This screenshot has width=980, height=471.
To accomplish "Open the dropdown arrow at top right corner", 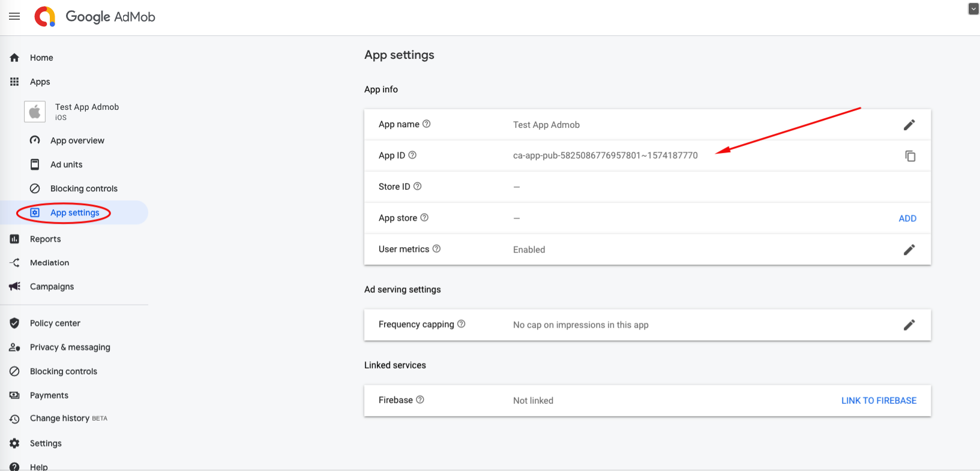I will coord(973,9).
